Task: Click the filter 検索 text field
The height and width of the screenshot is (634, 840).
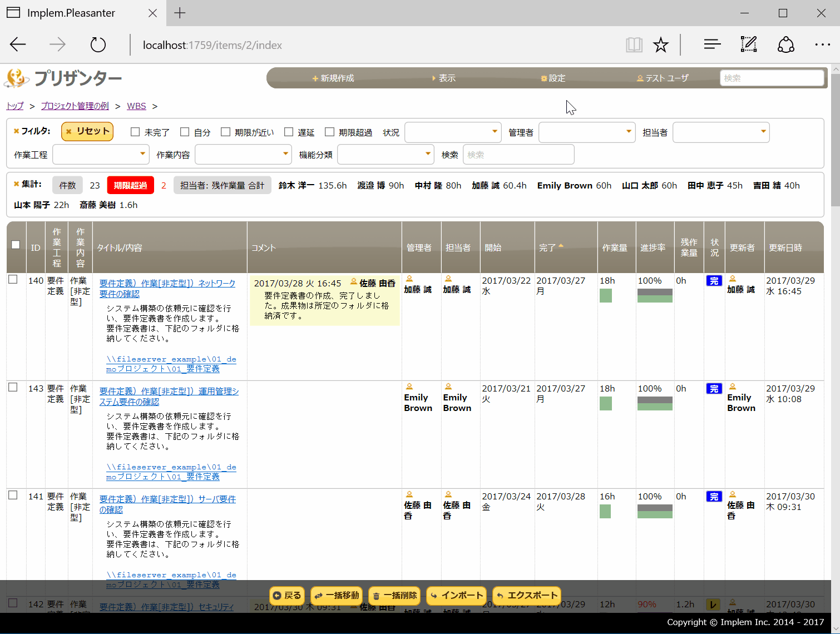Action: [518, 155]
